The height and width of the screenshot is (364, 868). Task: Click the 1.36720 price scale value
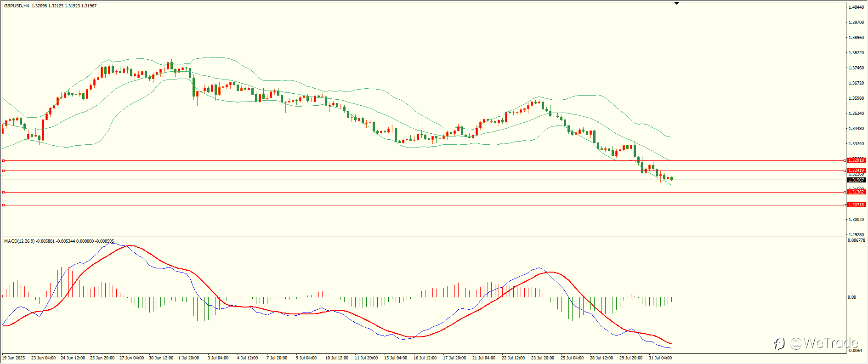click(x=856, y=83)
